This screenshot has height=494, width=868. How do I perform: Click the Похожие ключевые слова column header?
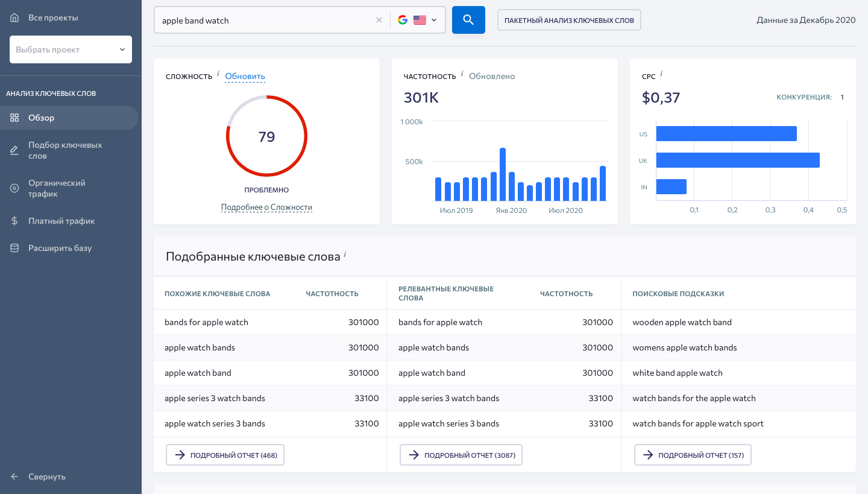[217, 294]
